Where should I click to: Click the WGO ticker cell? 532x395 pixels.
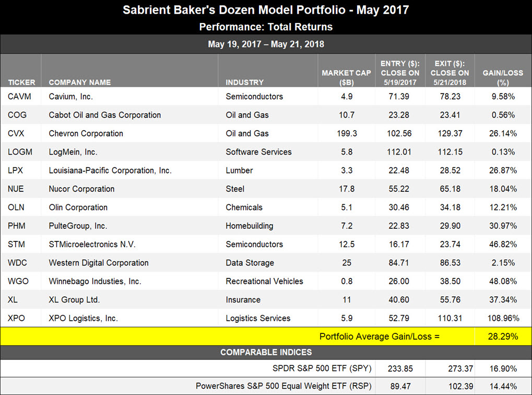point(18,281)
